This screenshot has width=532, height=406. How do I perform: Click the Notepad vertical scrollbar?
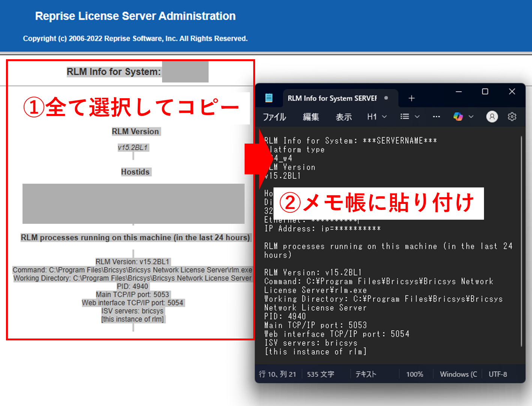(x=521, y=240)
